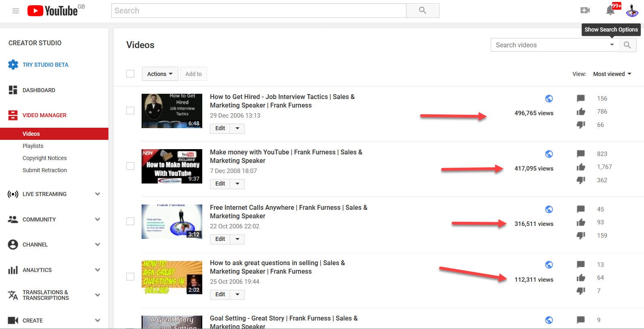This screenshot has width=644, height=329.
Task: Click Edit button for How to Get Hired
Action: pos(220,129)
